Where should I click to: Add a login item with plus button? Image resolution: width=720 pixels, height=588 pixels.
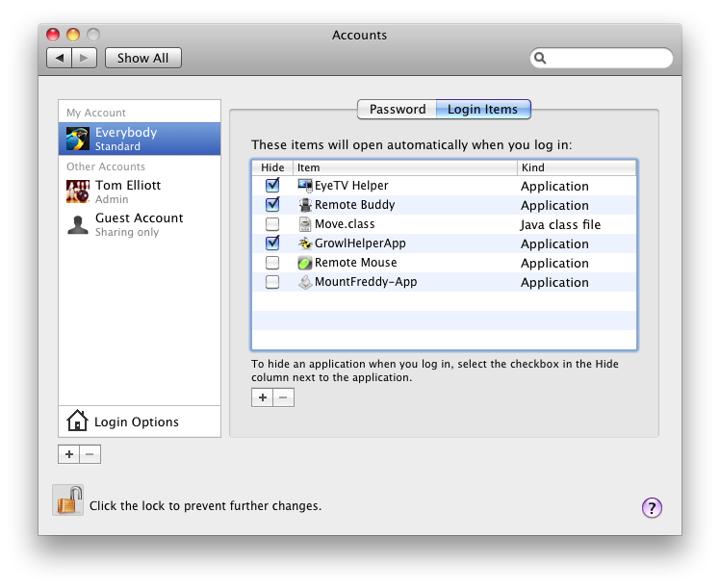(262, 397)
